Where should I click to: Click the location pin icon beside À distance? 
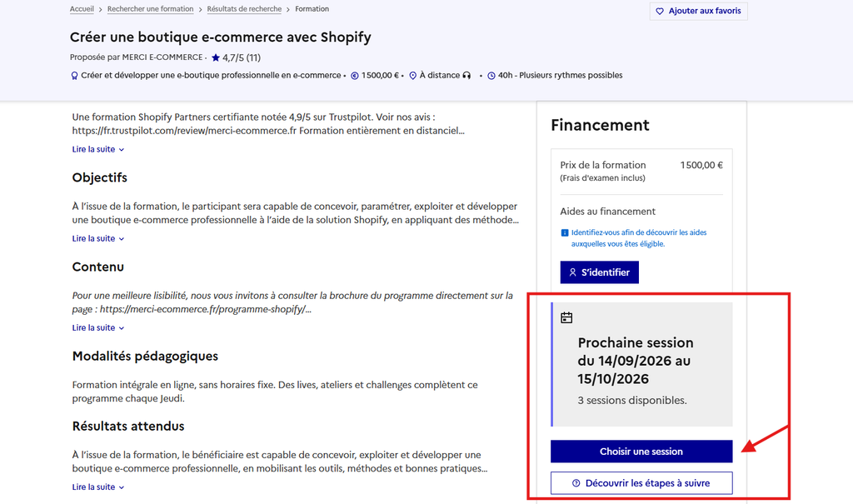(413, 76)
